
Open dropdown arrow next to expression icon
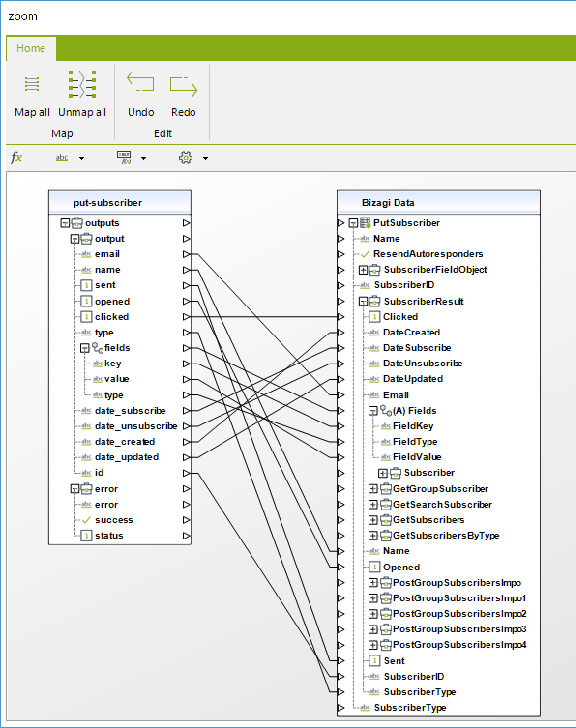(144, 158)
